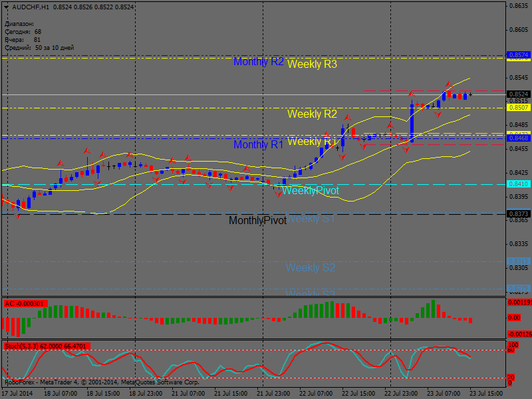Screen dimensions: 532x399
Task: Select the WeeklyPivot label in cyan
Action: 310,190
